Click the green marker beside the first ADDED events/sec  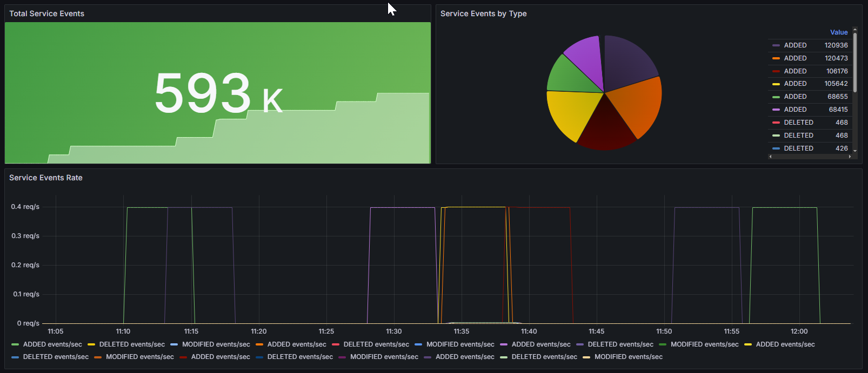coord(15,344)
